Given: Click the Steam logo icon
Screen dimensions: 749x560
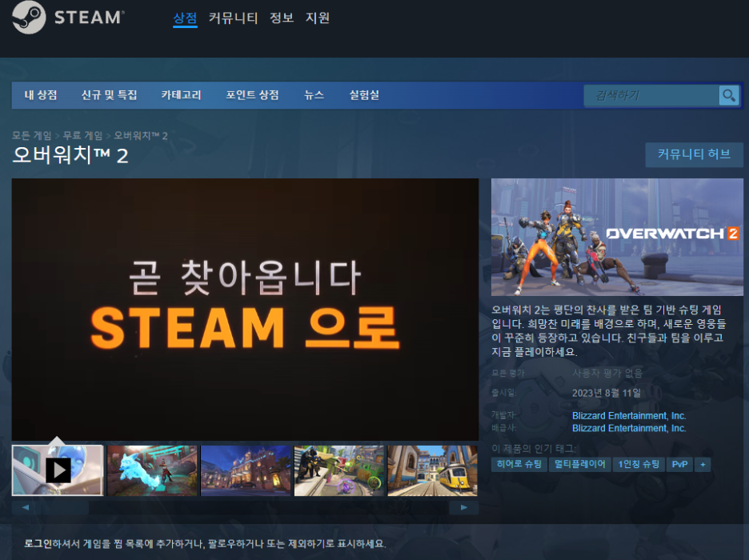Looking at the screenshot, I should pyautogui.click(x=29, y=18).
